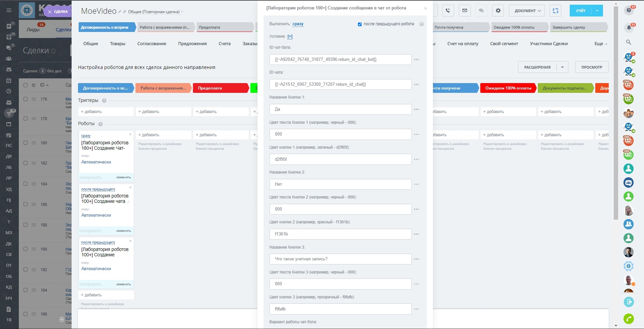Click 'изменить' on the Создание Чат- robot card
The image size is (644, 329).
click(x=124, y=177)
